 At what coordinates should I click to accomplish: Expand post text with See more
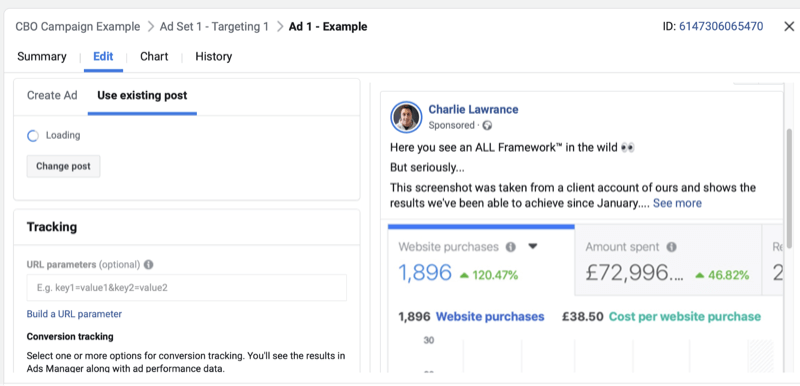coord(677,203)
